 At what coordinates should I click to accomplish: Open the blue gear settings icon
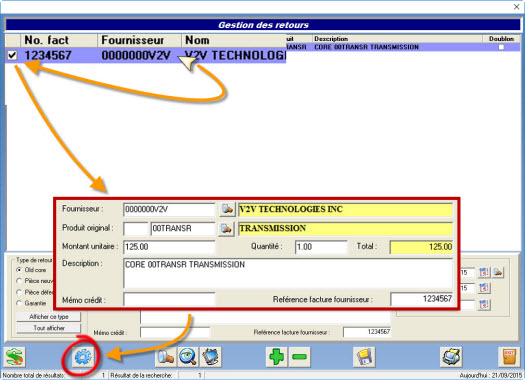(x=83, y=357)
